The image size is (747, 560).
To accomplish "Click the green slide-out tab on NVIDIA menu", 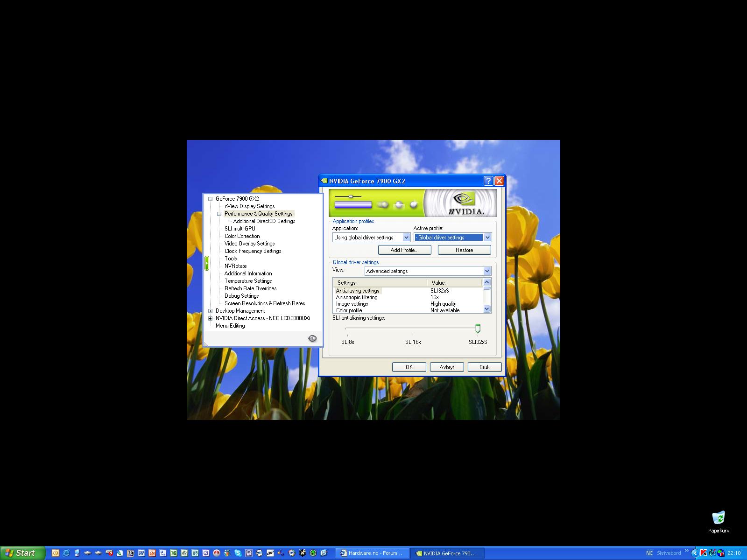I will [x=207, y=263].
